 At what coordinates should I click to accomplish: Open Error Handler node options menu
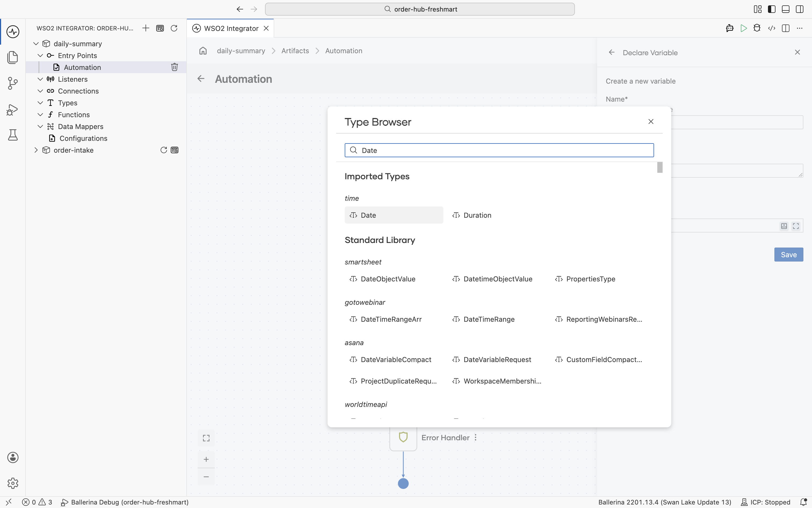476,438
